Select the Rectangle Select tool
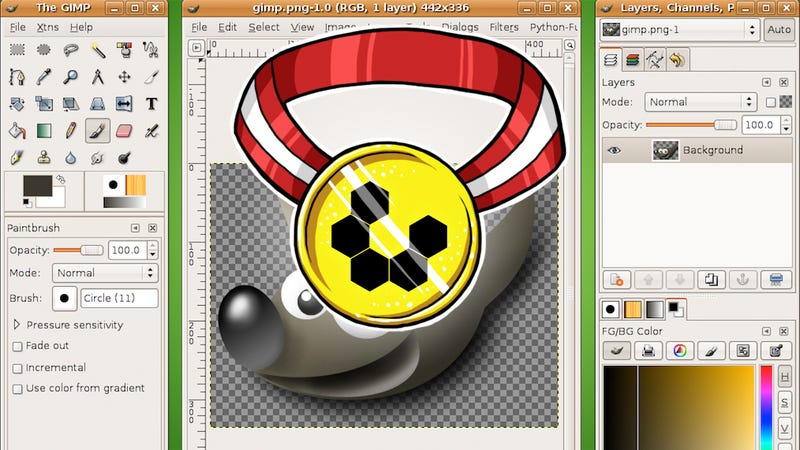Image resolution: width=800 pixels, height=450 pixels. 17,49
